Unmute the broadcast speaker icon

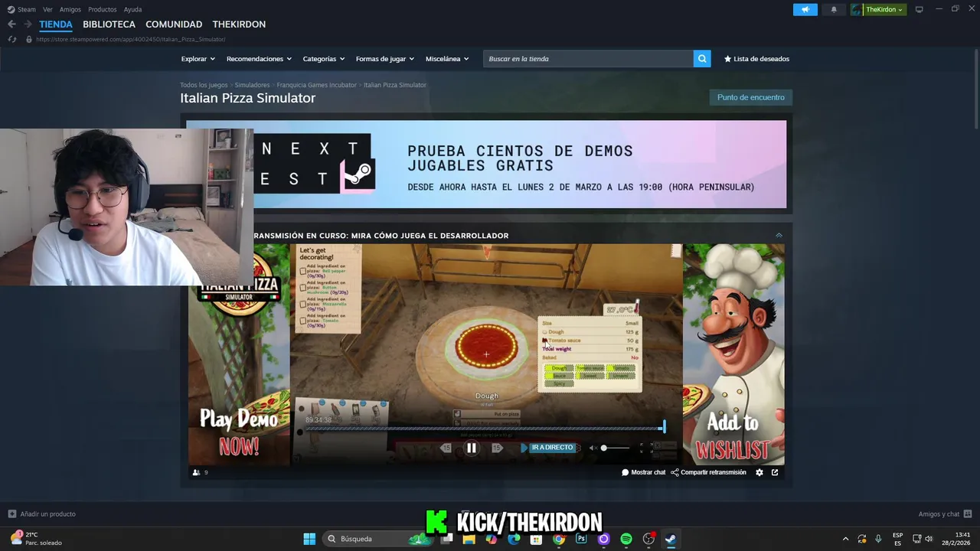coord(593,448)
